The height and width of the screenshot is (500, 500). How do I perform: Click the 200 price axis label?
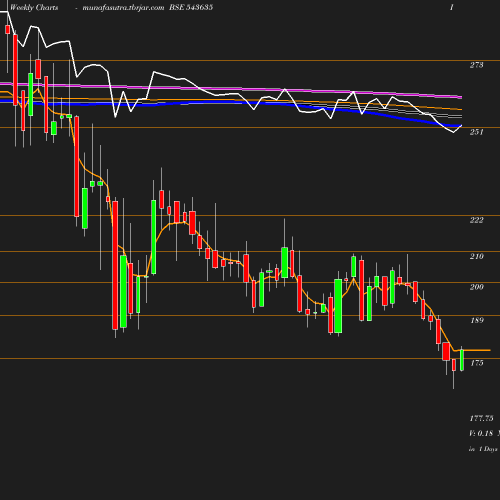coord(476,287)
